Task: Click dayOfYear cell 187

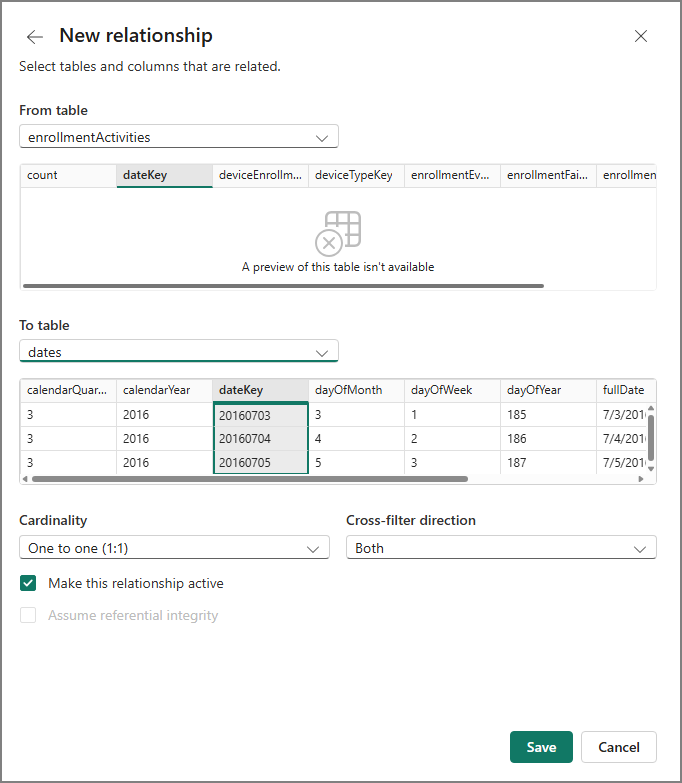Action: [x=548, y=462]
